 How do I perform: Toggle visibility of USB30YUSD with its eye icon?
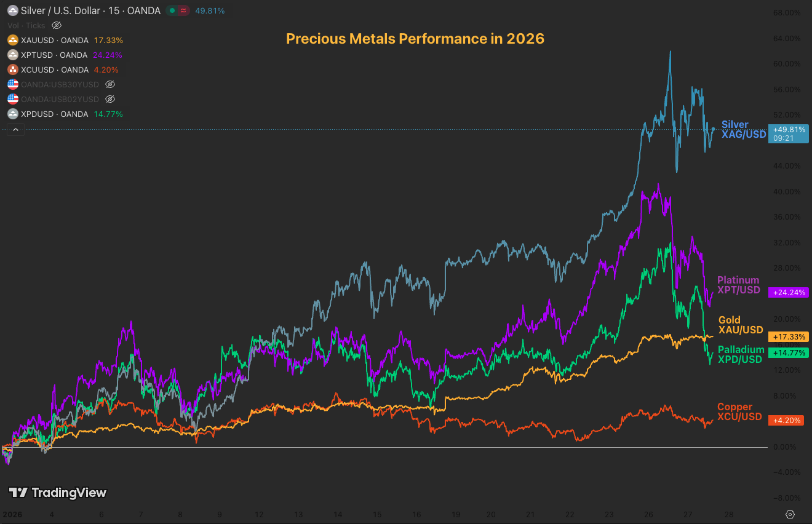tap(109, 84)
